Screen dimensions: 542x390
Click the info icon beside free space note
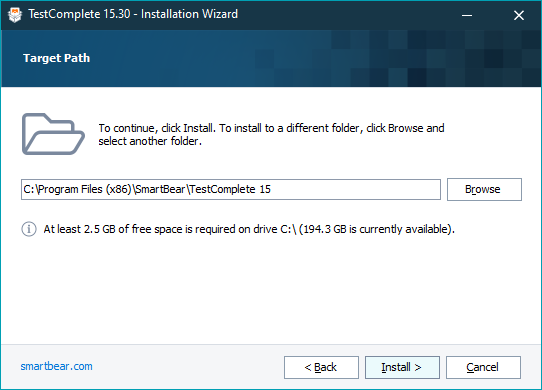[x=29, y=229]
